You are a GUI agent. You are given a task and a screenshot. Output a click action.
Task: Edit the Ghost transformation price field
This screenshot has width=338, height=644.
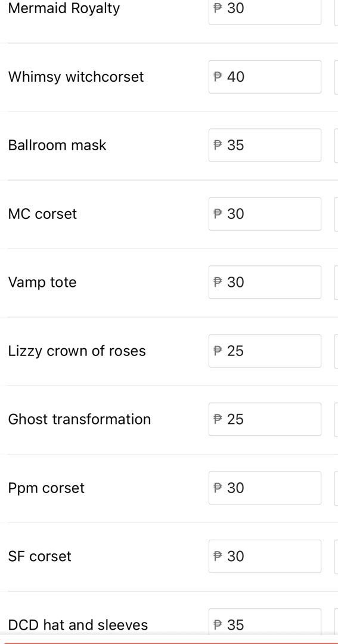coord(265,419)
